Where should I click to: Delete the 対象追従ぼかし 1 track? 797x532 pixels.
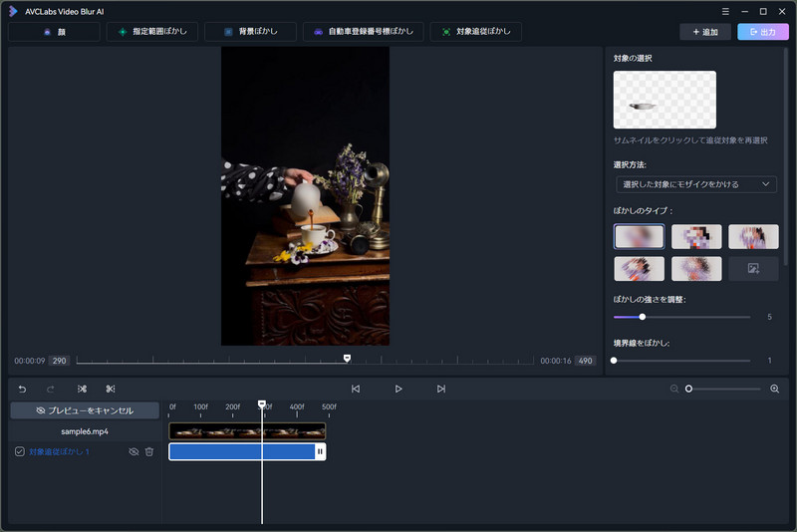[x=148, y=451]
